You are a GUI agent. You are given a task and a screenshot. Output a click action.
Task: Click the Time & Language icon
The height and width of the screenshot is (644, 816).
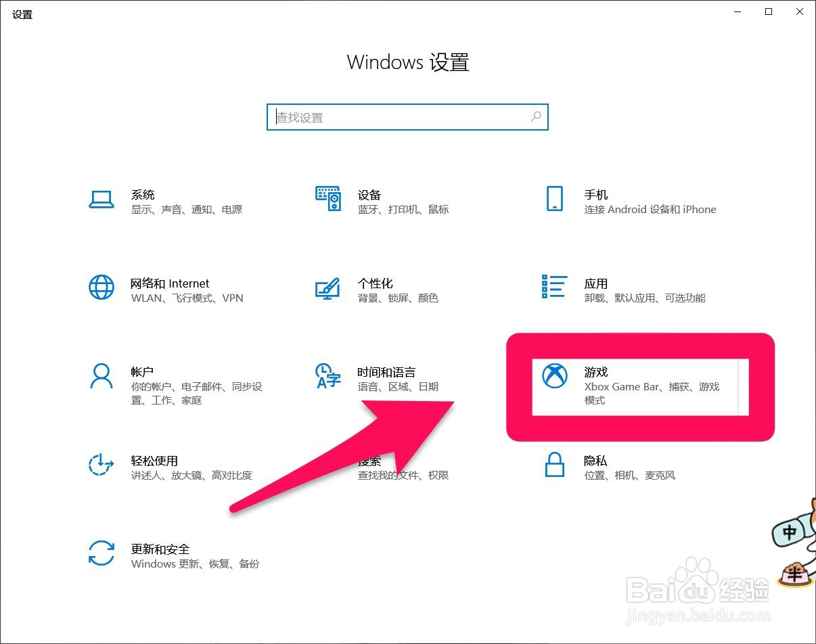point(328,375)
